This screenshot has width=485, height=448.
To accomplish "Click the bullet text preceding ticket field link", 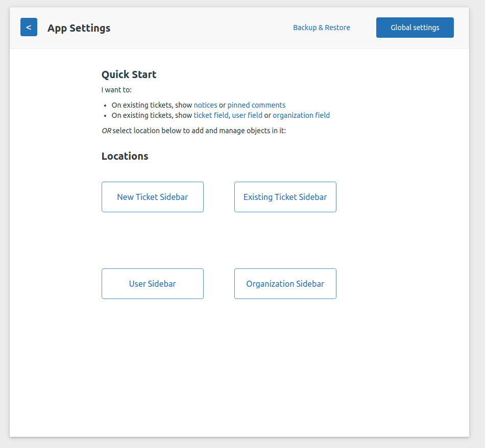I will point(152,115).
